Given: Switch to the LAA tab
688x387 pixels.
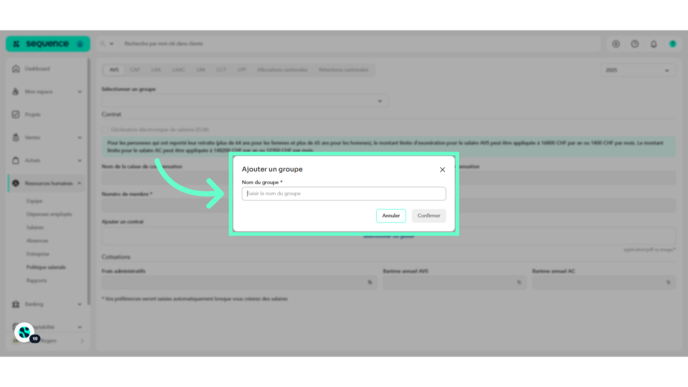Looking at the screenshot, I should coord(156,70).
